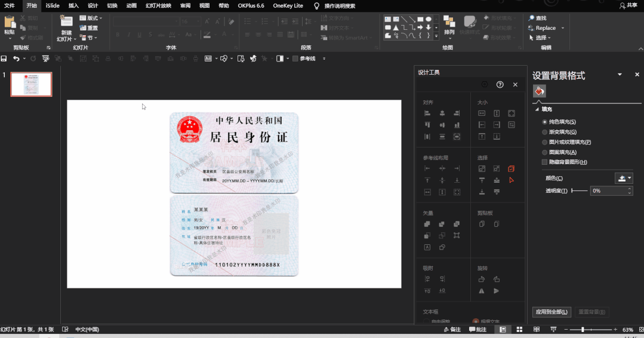Click equal height icon in 大小 section
This screenshot has height=338, width=644.
click(x=497, y=113)
